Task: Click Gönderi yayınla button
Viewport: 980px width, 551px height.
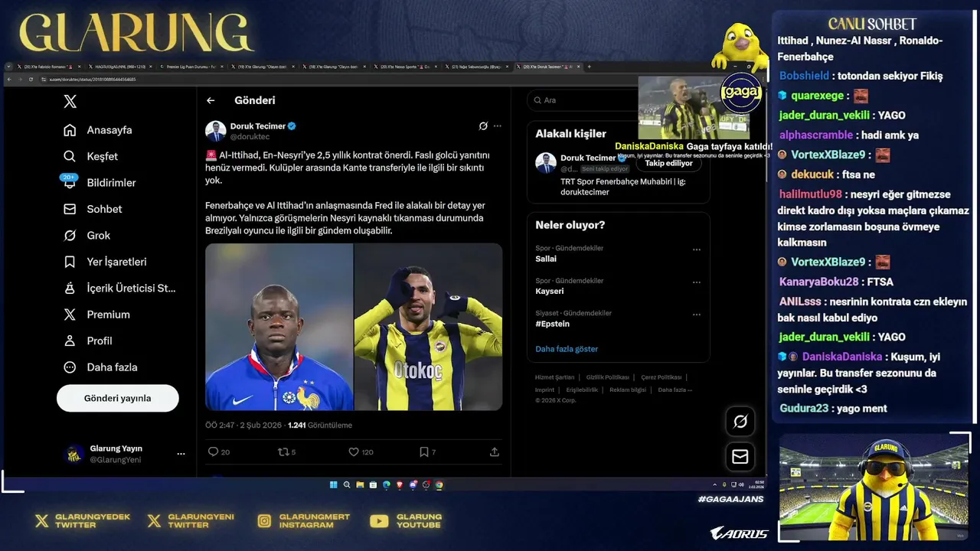Action: click(118, 398)
